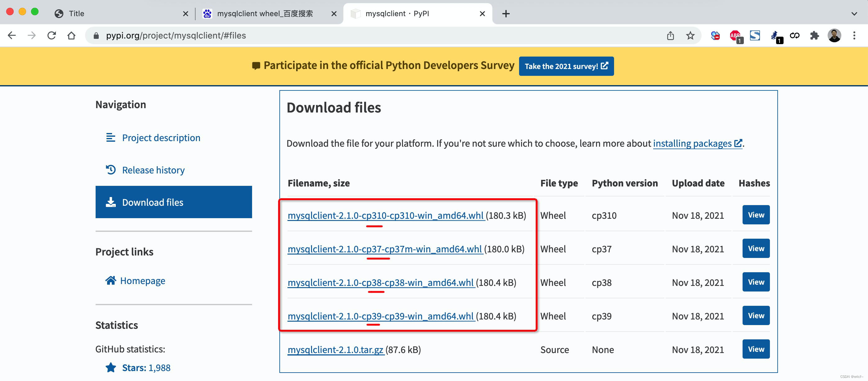Go back with the back arrow

tap(12, 35)
